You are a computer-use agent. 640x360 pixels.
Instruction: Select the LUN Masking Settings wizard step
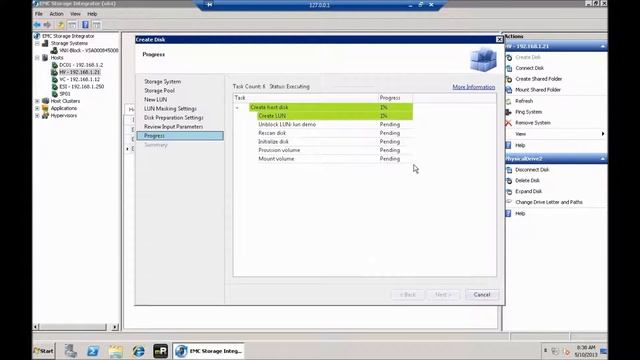point(170,109)
